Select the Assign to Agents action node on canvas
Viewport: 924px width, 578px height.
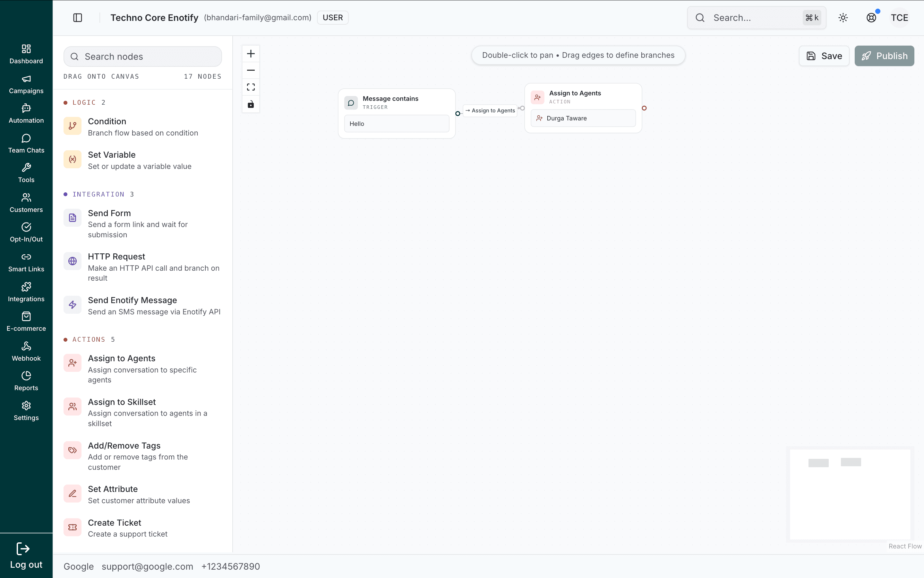point(583,108)
